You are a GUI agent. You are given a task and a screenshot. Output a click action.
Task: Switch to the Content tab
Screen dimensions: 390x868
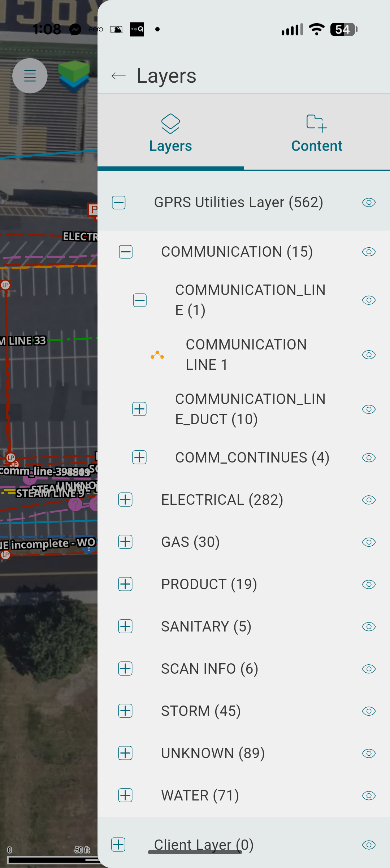(x=317, y=133)
